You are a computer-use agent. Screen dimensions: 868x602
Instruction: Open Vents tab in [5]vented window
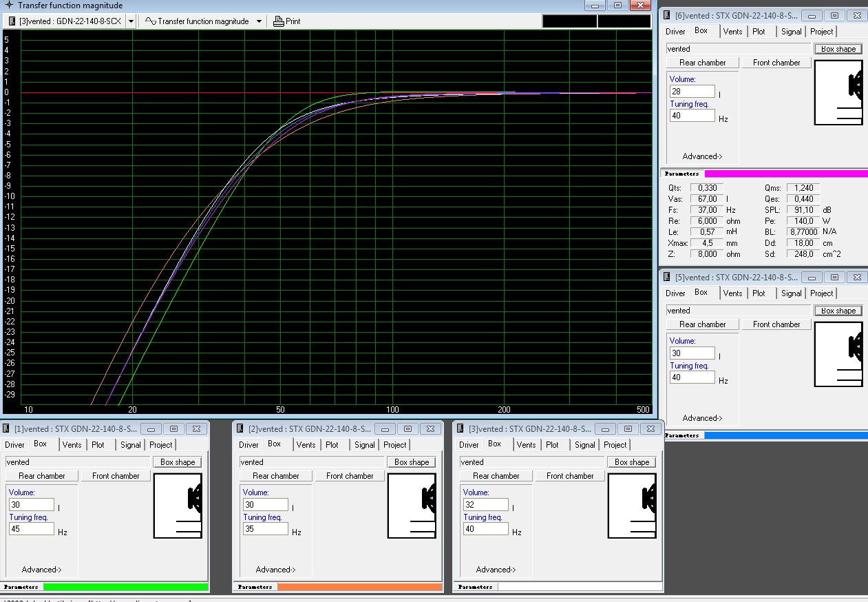click(732, 293)
